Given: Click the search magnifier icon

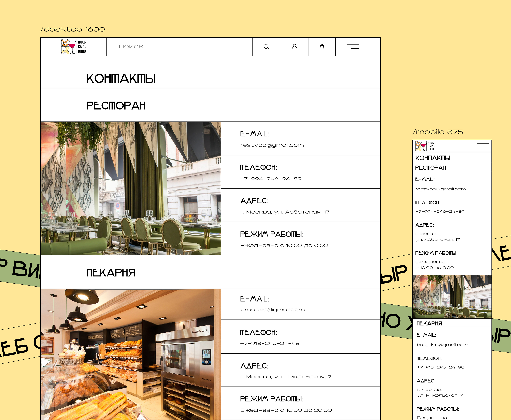Looking at the screenshot, I should (x=266, y=47).
